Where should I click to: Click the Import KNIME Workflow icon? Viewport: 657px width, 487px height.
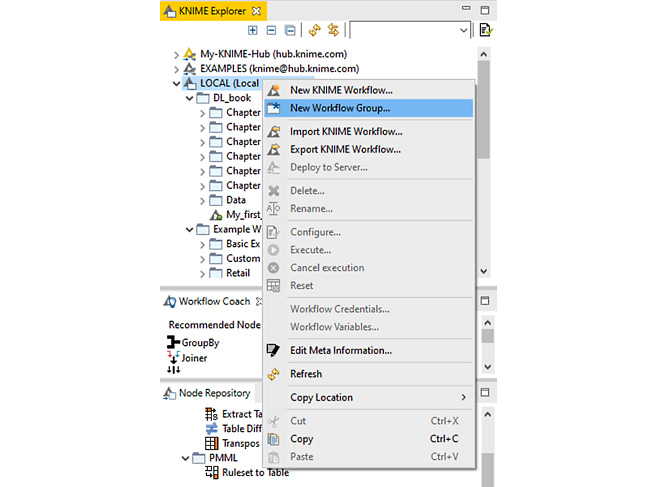(x=274, y=131)
